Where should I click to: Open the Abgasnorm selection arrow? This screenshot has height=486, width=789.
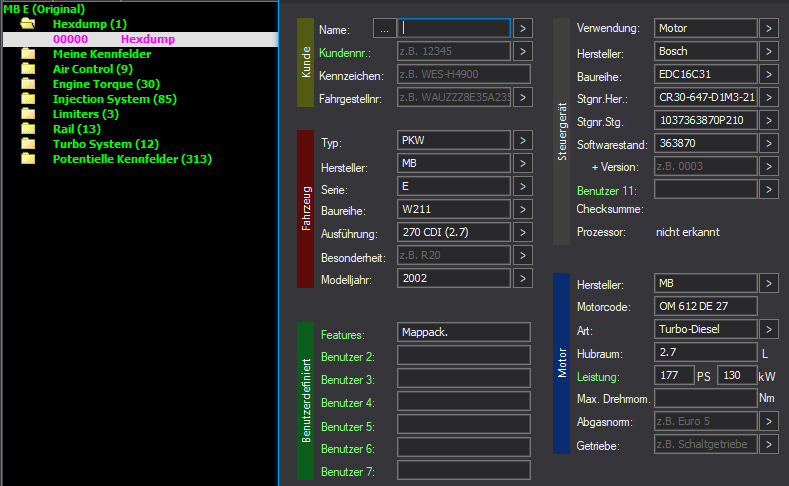(767, 421)
